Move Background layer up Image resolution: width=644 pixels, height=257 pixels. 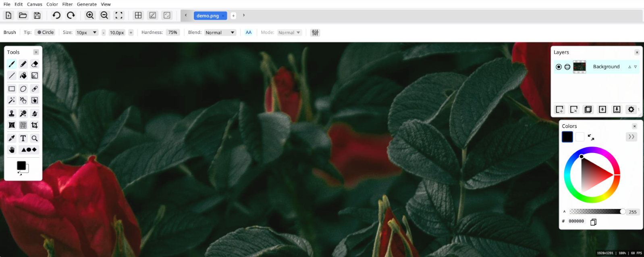coord(629,67)
